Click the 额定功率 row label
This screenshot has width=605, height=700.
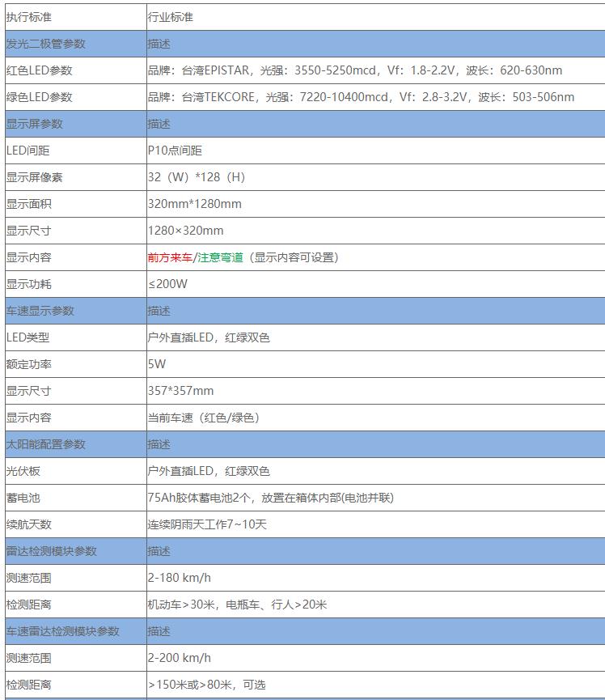[x=28, y=364]
